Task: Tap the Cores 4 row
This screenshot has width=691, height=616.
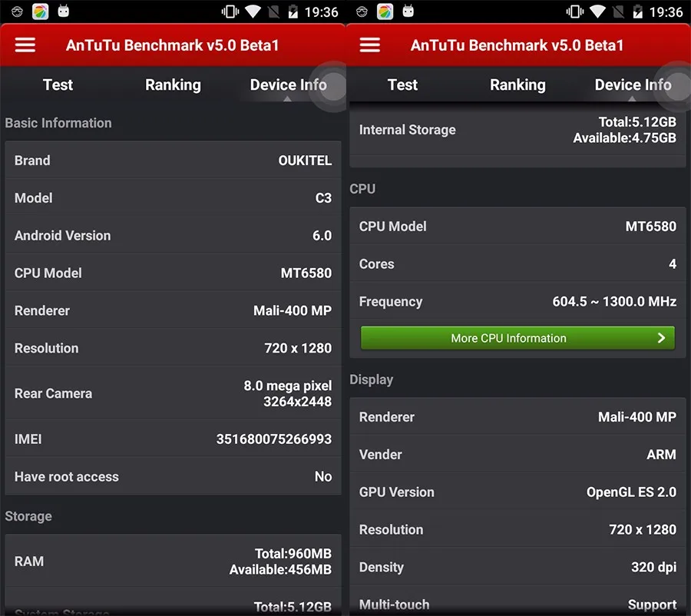Action: point(517,263)
